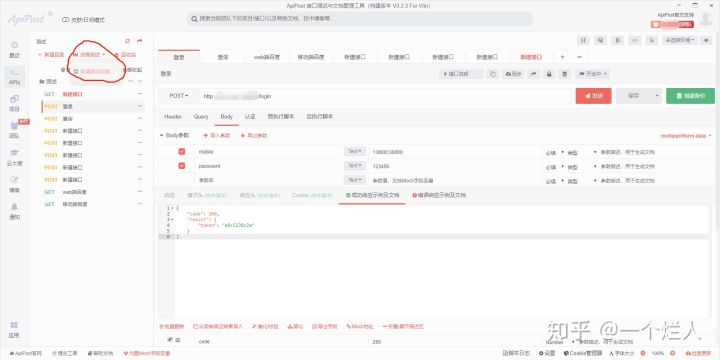Click the eye icon beside the environment selector
This screenshot has height=360, width=720.
(x=706, y=40)
